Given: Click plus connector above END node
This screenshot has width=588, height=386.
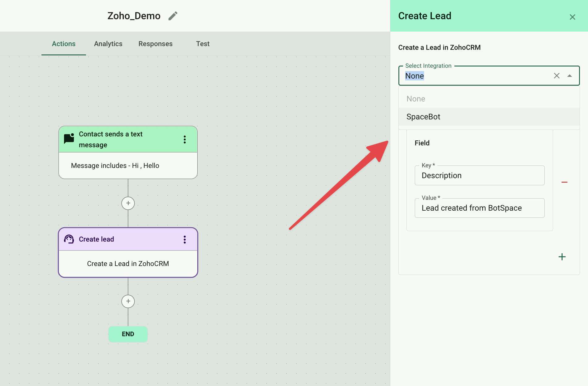Looking at the screenshot, I should (128, 301).
